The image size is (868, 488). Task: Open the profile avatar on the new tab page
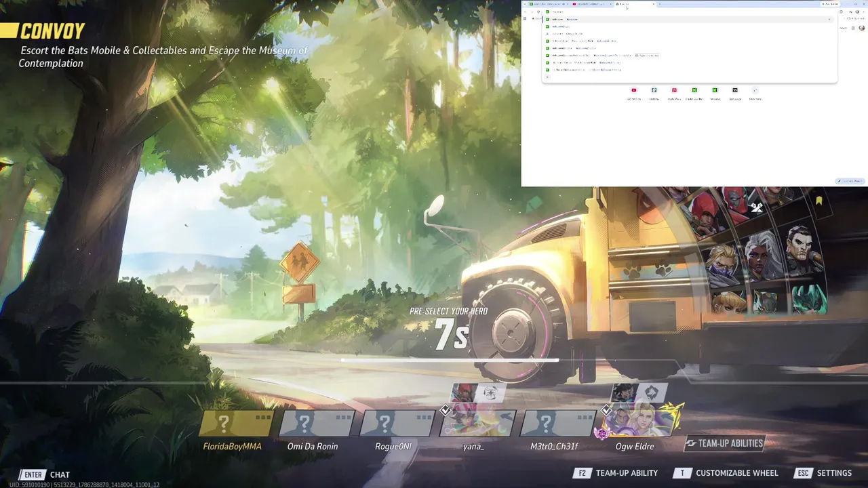point(862,28)
